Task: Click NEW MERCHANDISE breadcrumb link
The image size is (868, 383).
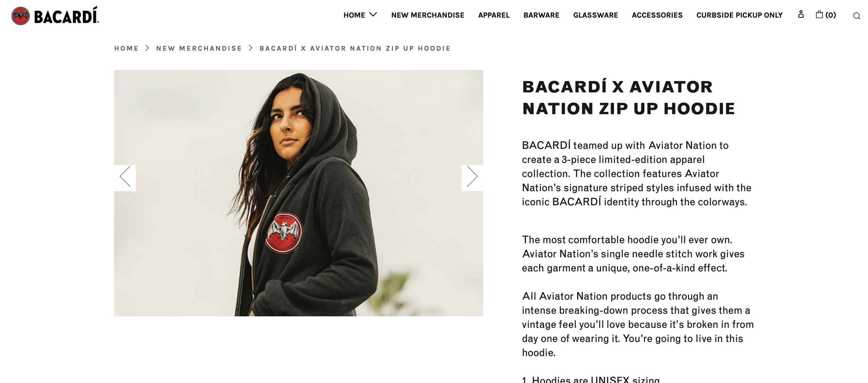Action: 199,48
